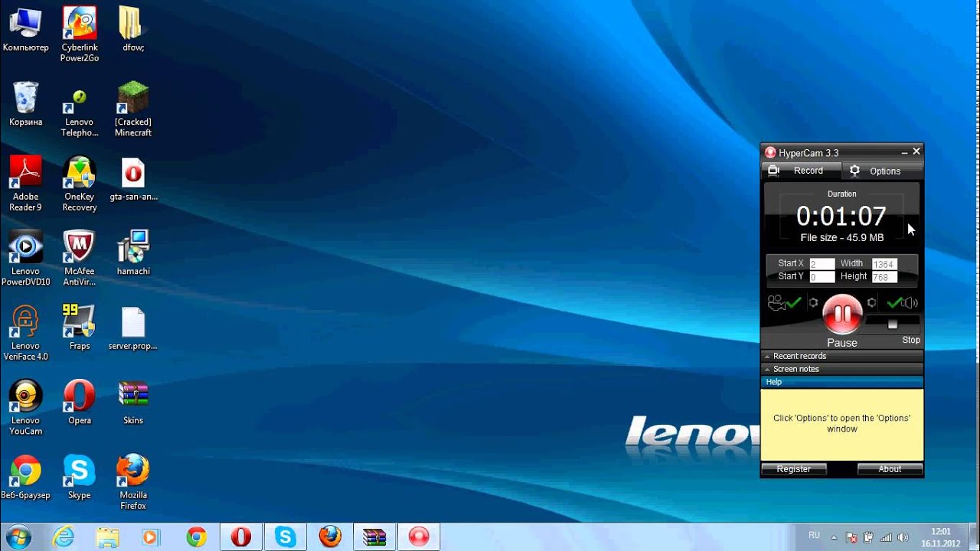This screenshot has width=980, height=551.
Task: Select the Веб-браузер Chrome shortcut
Action: (26, 478)
